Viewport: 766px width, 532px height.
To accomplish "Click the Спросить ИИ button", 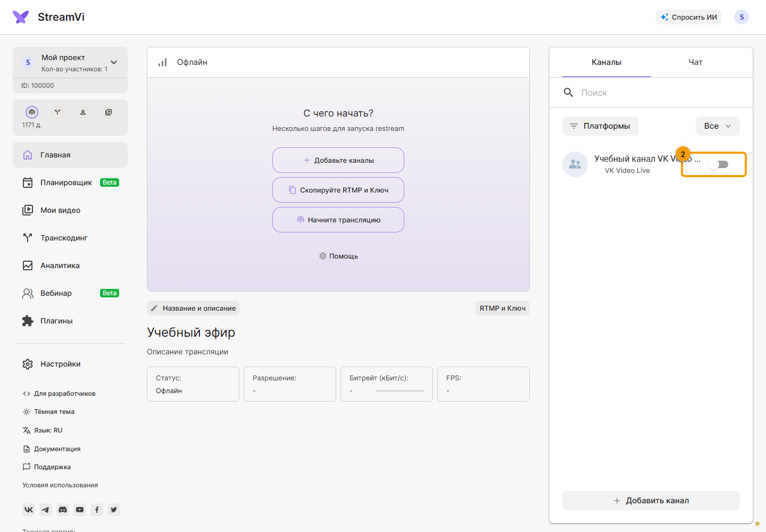I will (688, 17).
